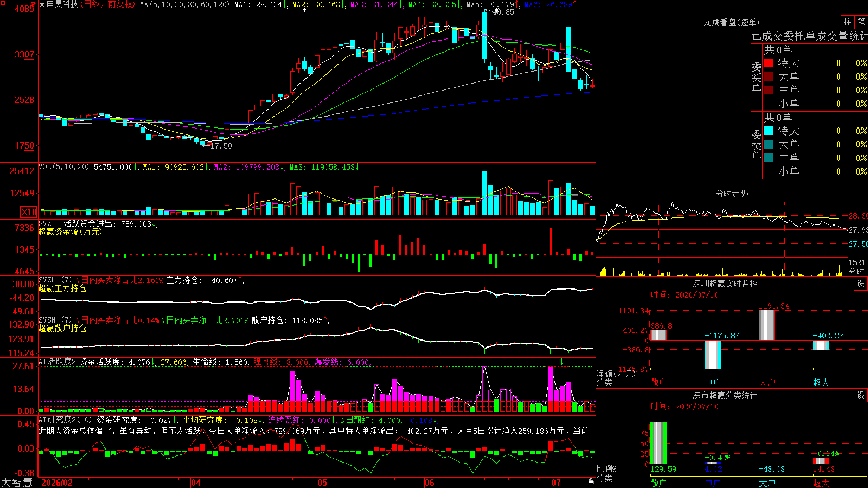This screenshot has height=488, width=868.
Task: Click the dark red 大单 buy-order swatch
Action: point(768,76)
